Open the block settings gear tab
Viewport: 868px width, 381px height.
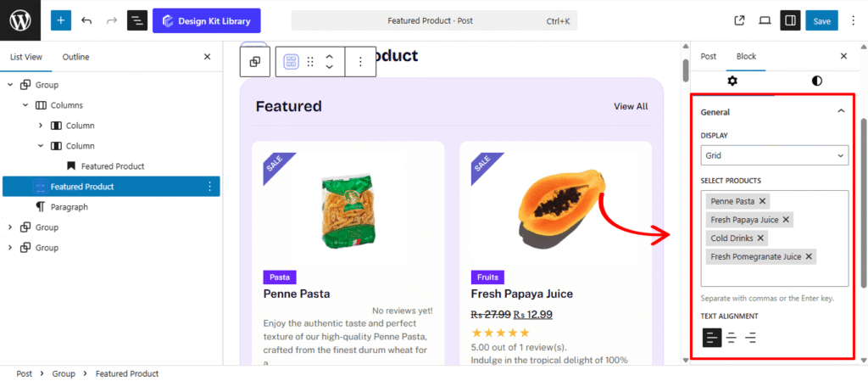(732, 81)
